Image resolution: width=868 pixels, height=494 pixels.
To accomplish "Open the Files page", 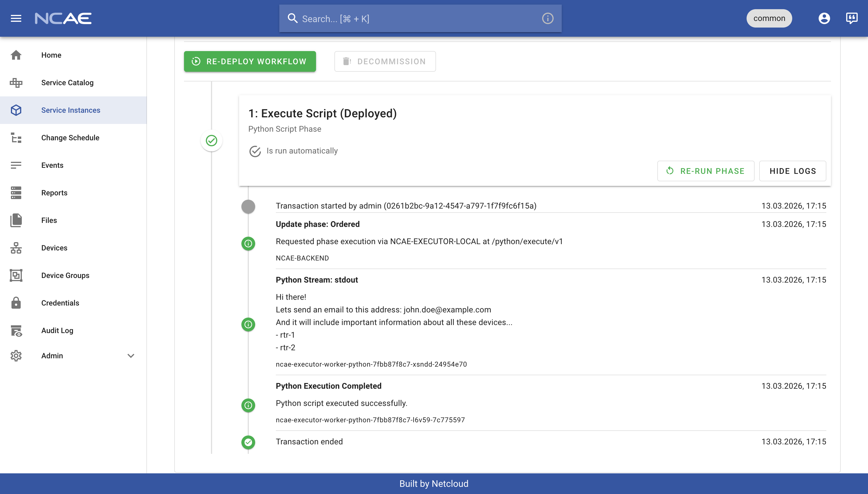I will (73, 220).
